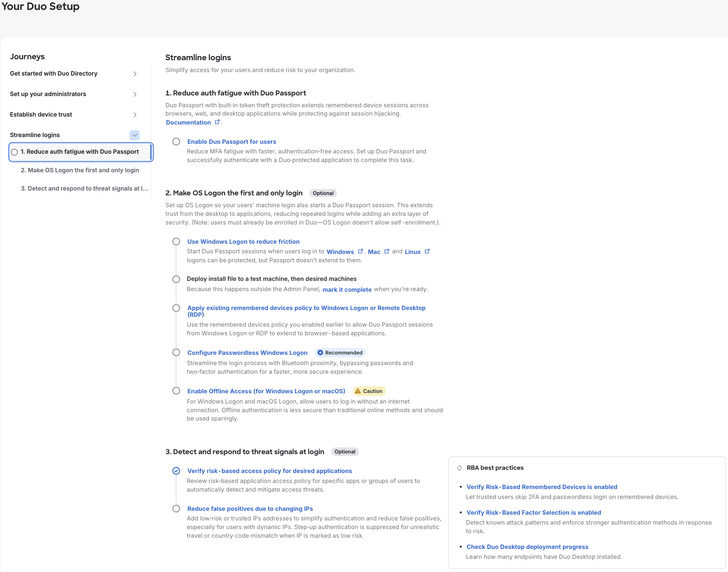Open Configure Passwordless Windows Logon
Image resolution: width=728 pixels, height=572 pixels.
[247, 353]
